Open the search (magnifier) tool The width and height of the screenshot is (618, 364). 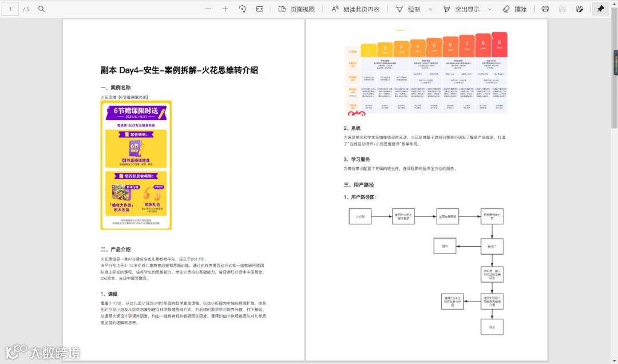click(41, 9)
